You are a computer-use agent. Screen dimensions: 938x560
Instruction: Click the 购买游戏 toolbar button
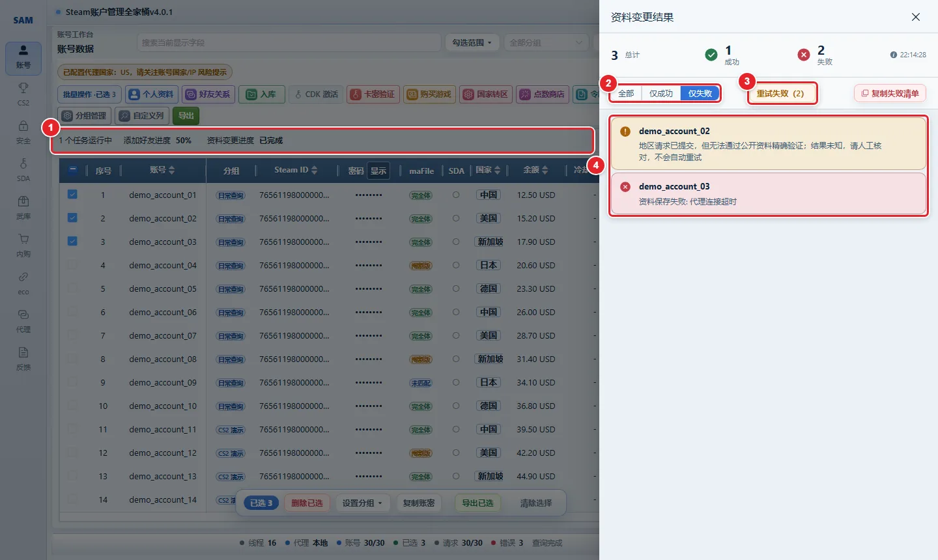[x=429, y=94]
